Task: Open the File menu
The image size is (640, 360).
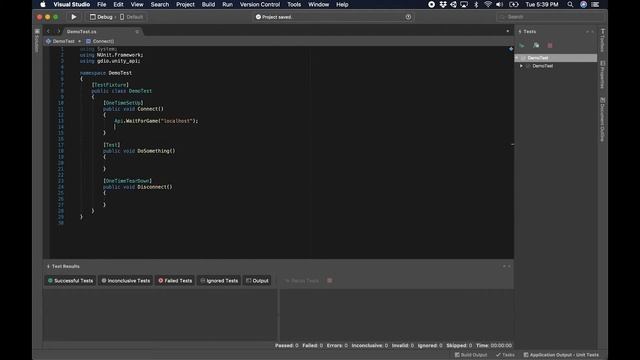Action: (x=102, y=4)
